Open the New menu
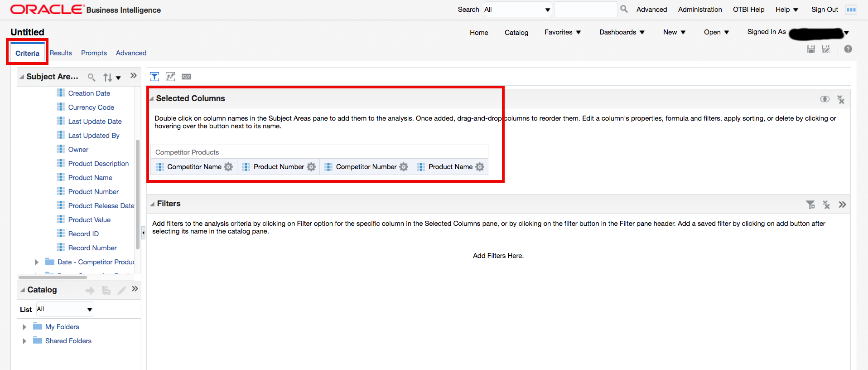Viewport: 868px width, 370px height. (x=675, y=32)
